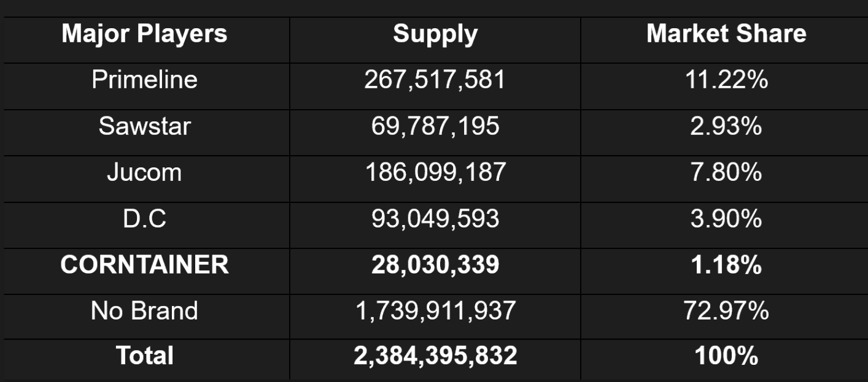Click the bold CORNTAINER cell
Image resolution: width=868 pixels, height=382 pixels.
[x=144, y=265]
